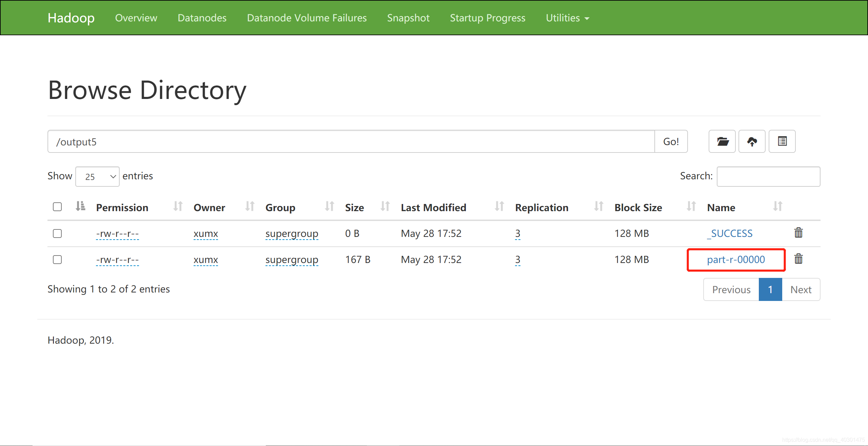Check the _SUCCESS row checkbox

point(57,234)
